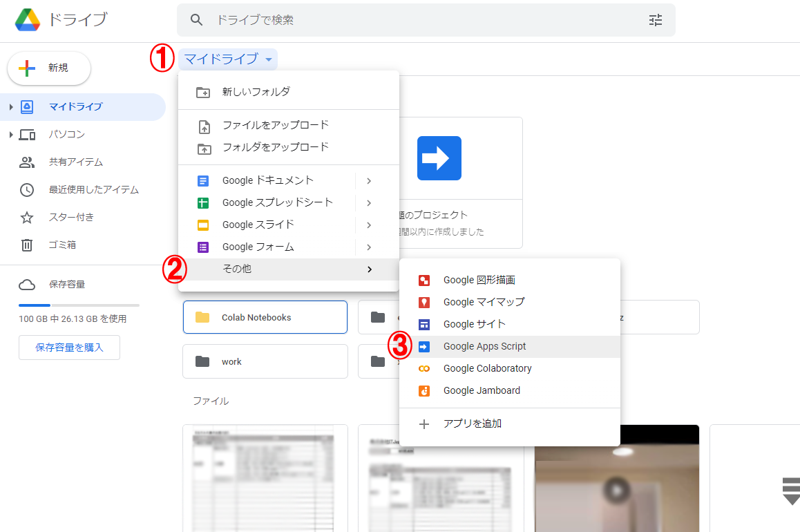Select 新しいフォルダ menu entry
The image size is (800, 532).
(289, 92)
